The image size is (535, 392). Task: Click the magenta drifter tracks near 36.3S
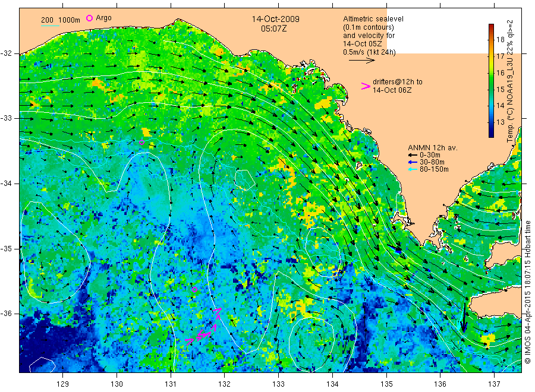(x=204, y=327)
